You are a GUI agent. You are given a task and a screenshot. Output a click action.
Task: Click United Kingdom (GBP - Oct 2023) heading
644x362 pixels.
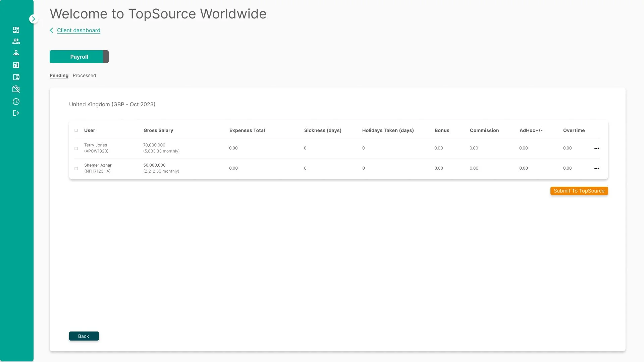pyautogui.click(x=112, y=104)
